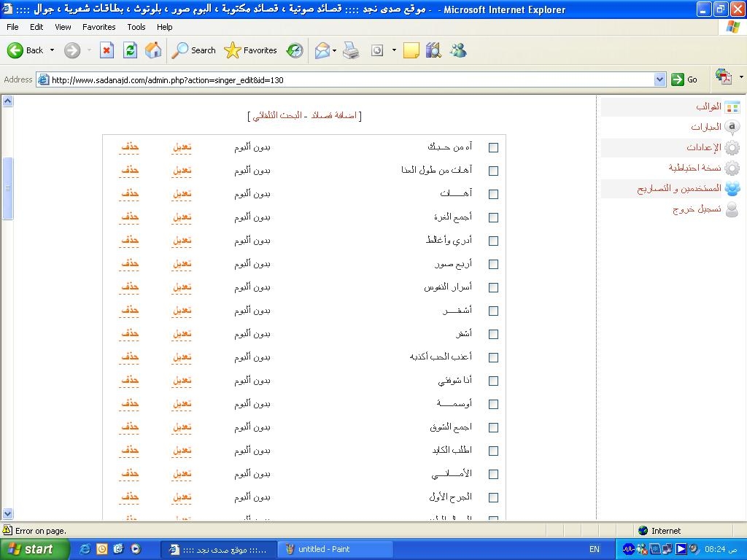Screen dimensions: 747x560
Task: Click the Print icon in the toolbar
Action: coord(351,50)
